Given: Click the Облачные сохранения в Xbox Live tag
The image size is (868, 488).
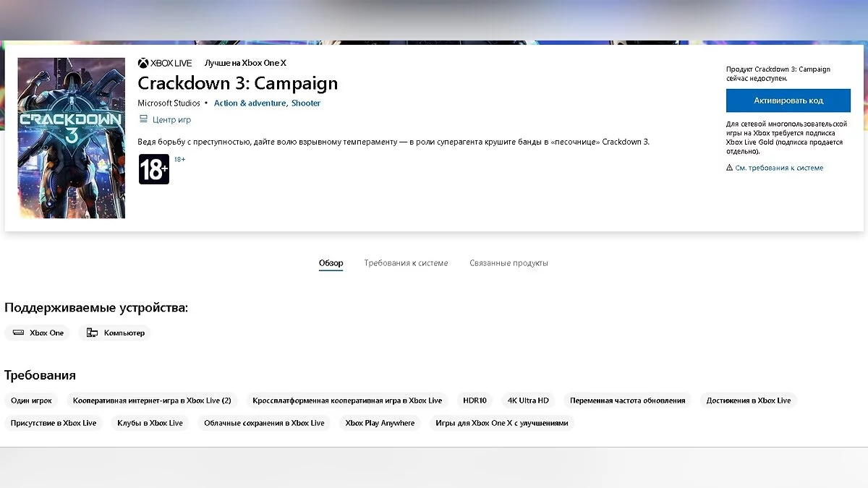Looking at the screenshot, I should coord(264,423).
